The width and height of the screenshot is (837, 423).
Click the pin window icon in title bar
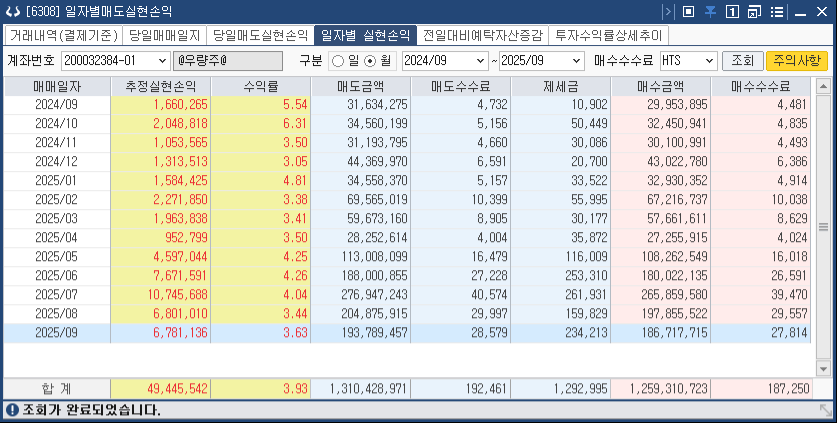[x=710, y=12]
